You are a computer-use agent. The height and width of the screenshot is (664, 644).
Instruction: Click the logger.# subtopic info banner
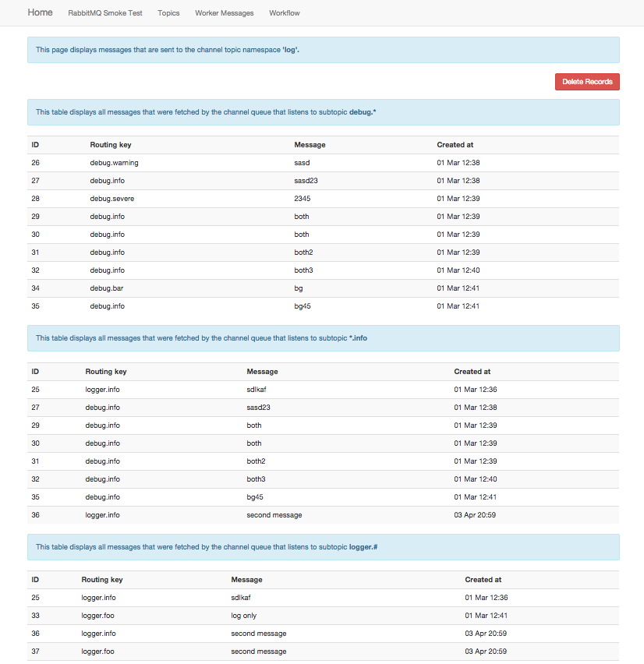(x=324, y=547)
